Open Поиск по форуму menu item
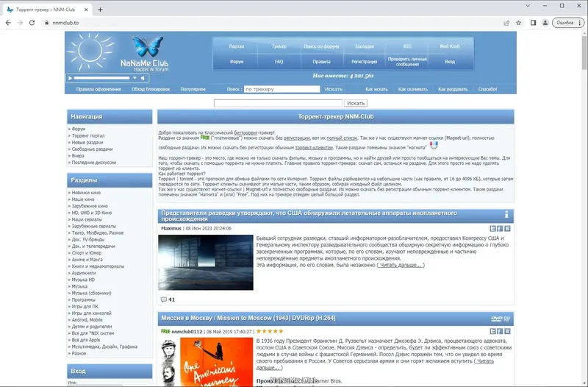The image size is (588, 387). [x=321, y=46]
